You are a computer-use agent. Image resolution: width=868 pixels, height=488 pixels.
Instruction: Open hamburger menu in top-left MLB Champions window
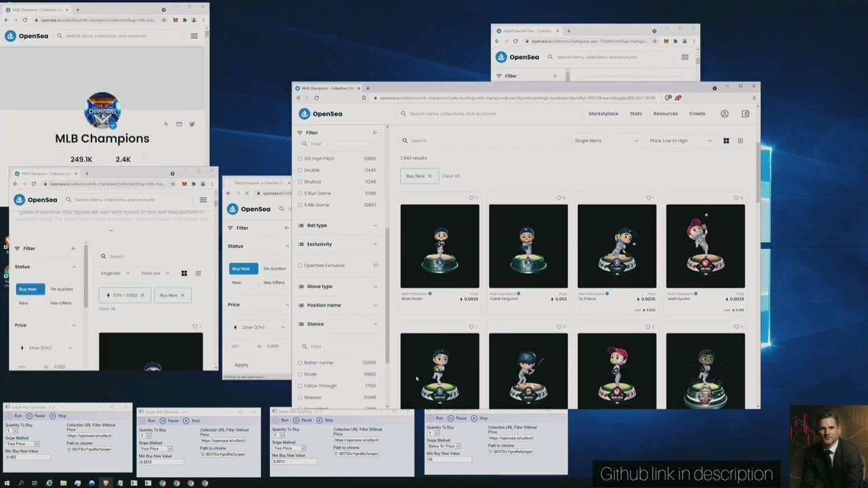point(194,36)
